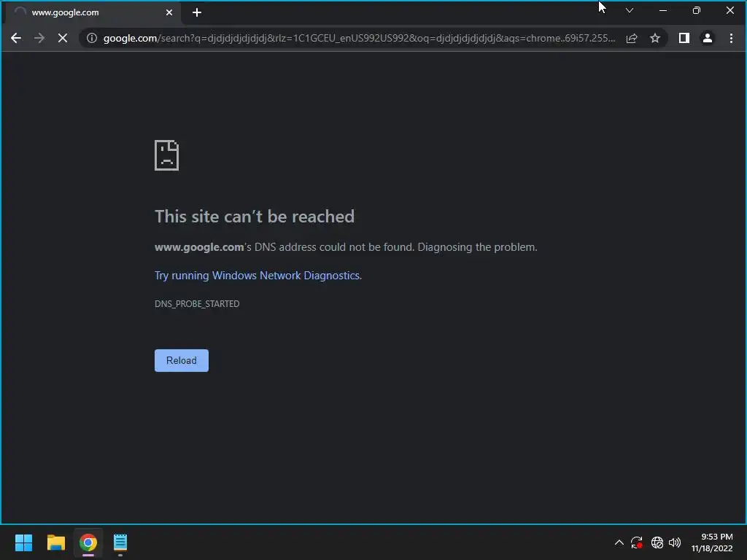This screenshot has height=560, width=747.
Task: Run Windows Network Diagnostics link
Action: [x=258, y=275]
